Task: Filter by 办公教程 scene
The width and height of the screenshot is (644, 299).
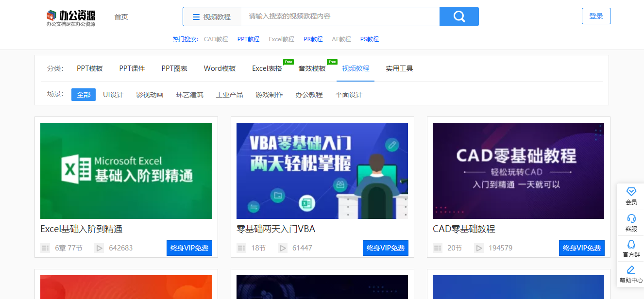Action: point(309,95)
